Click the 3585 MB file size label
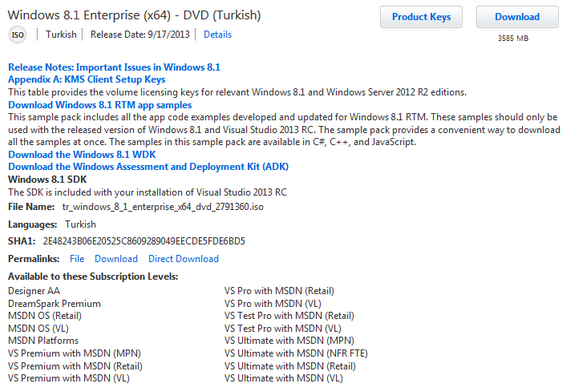Screen dimensions: 565x387 (x=513, y=38)
